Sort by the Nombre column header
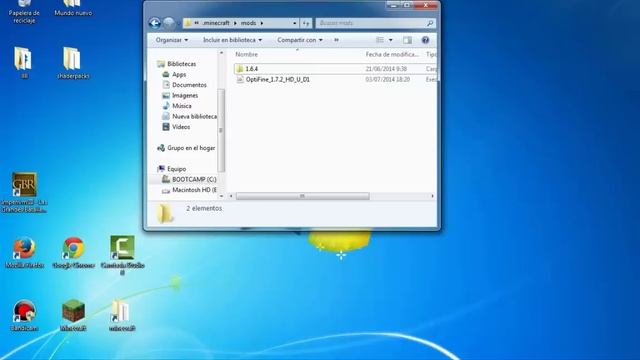This screenshot has width=640, height=360. [x=247, y=54]
